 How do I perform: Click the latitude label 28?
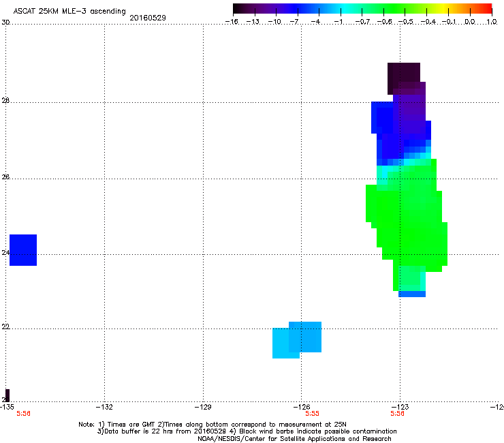pos(5,100)
